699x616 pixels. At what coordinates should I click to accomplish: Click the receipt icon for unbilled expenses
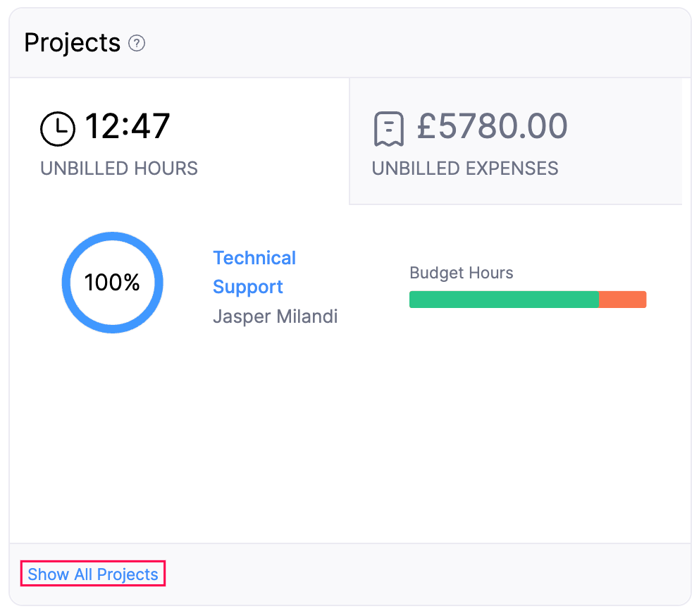coord(387,128)
